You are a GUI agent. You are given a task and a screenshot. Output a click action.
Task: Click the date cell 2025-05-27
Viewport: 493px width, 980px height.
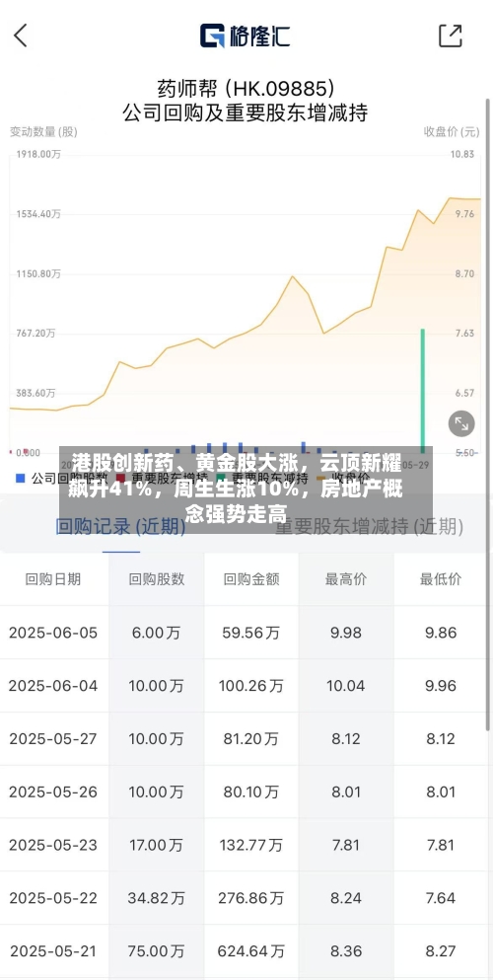(53, 739)
